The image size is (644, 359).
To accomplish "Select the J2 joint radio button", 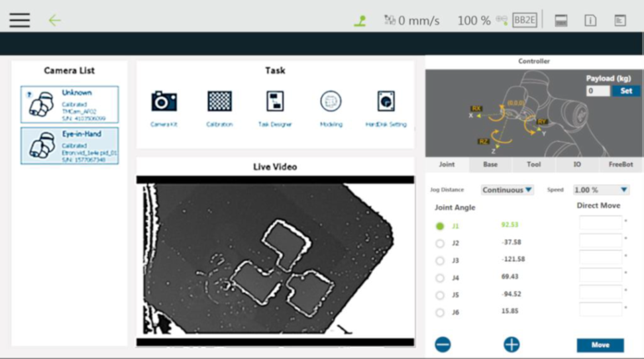I will pos(440,243).
